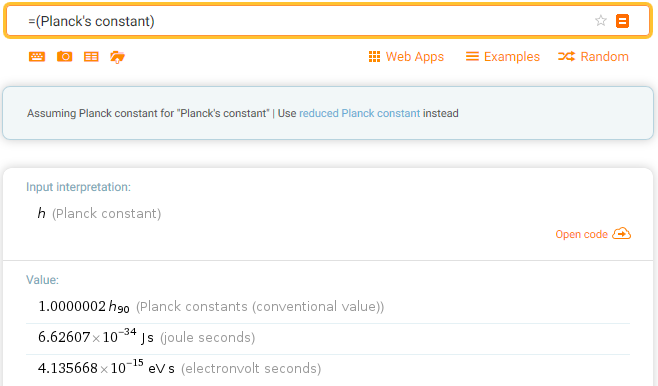Open the extended keyboard input icon
The image size is (658, 386).
pos(37,57)
